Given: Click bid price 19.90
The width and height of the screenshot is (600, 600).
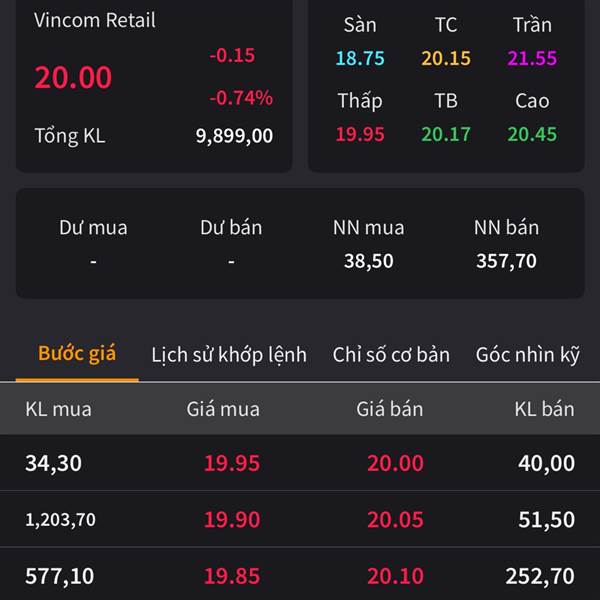Looking at the screenshot, I should point(232,520).
